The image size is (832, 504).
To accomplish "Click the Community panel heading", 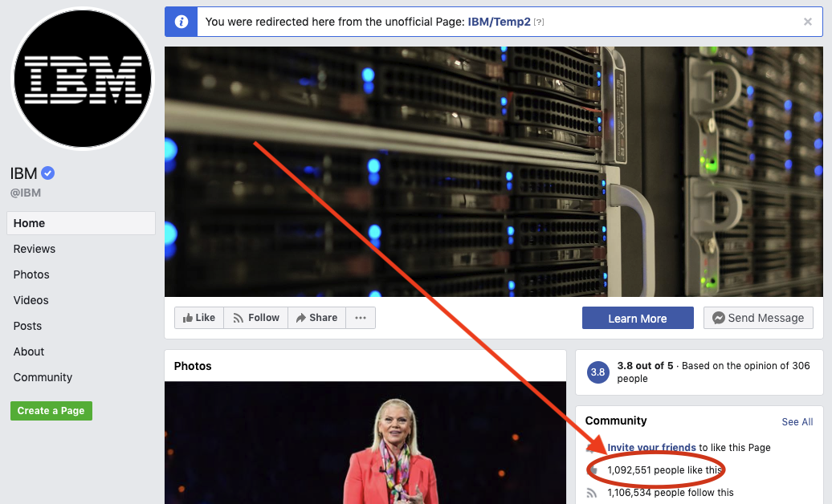I will pyautogui.click(x=616, y=421).
